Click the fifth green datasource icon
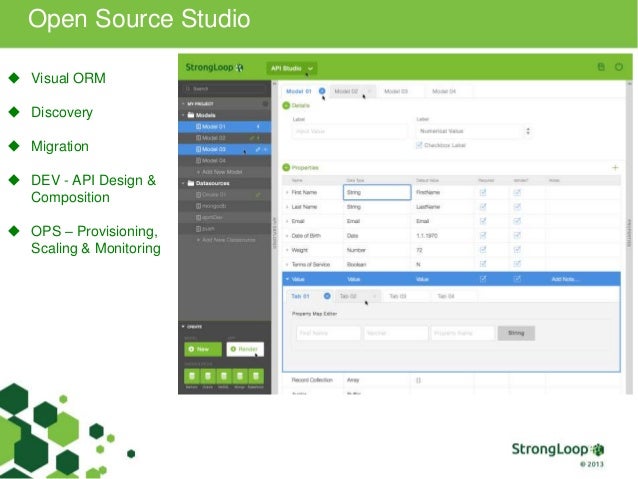Image resolution: width=638 pixels, height=479 pixels. [256, 376]
